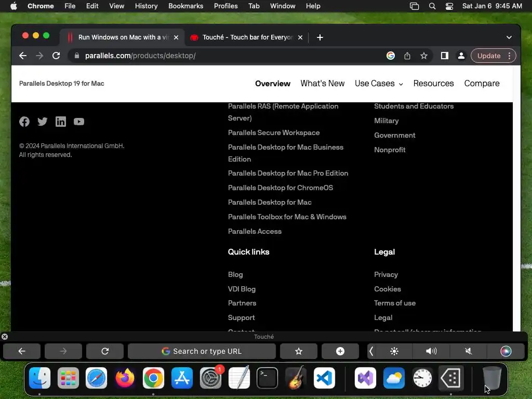Screen dimensions: 532x399
Task: Share this page via share icon
Action: tap(407, 56)
